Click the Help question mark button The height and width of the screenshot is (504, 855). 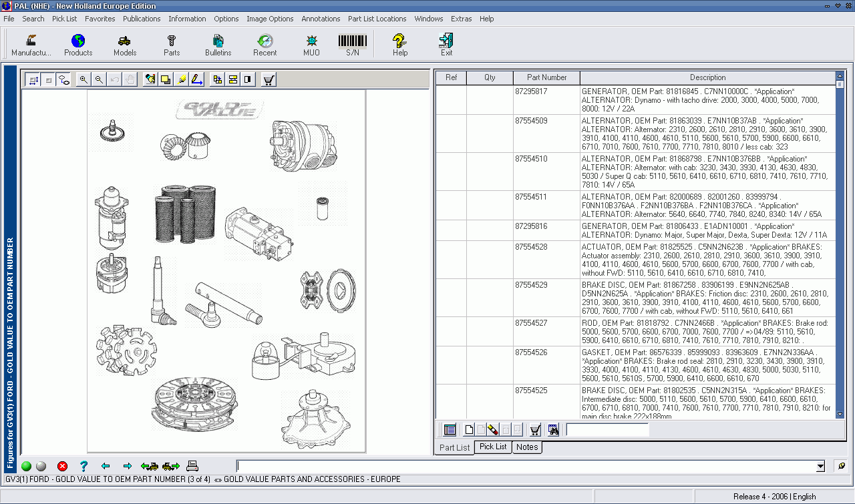point(399,41)
